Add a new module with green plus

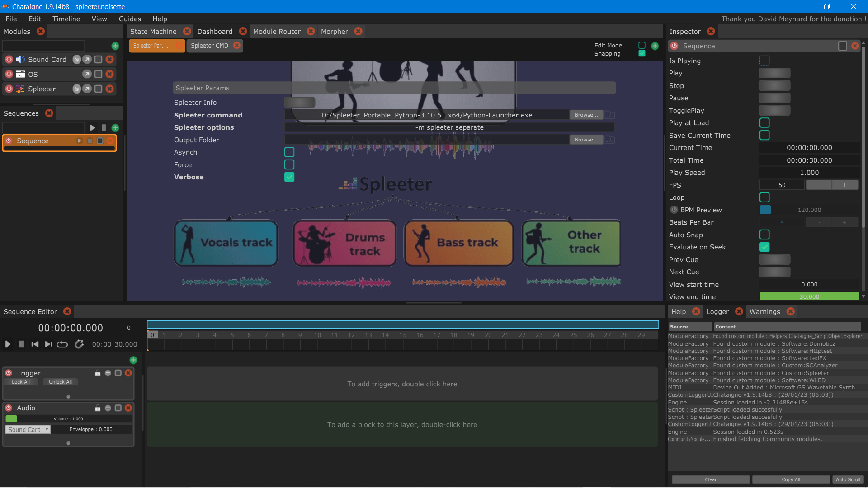coord(115,46)
